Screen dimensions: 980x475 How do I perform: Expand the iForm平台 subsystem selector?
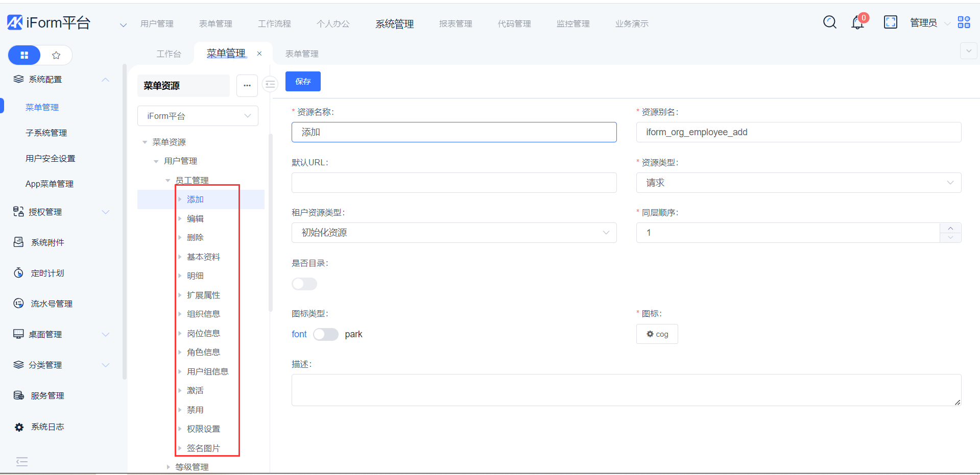tap(198, 116)
